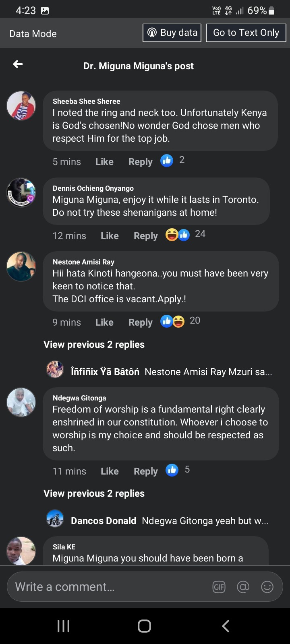Viewport: 290px width, 644px height.
Task: Tap the @ mention icon in the comment box
Action: click(x=243, y=587)
